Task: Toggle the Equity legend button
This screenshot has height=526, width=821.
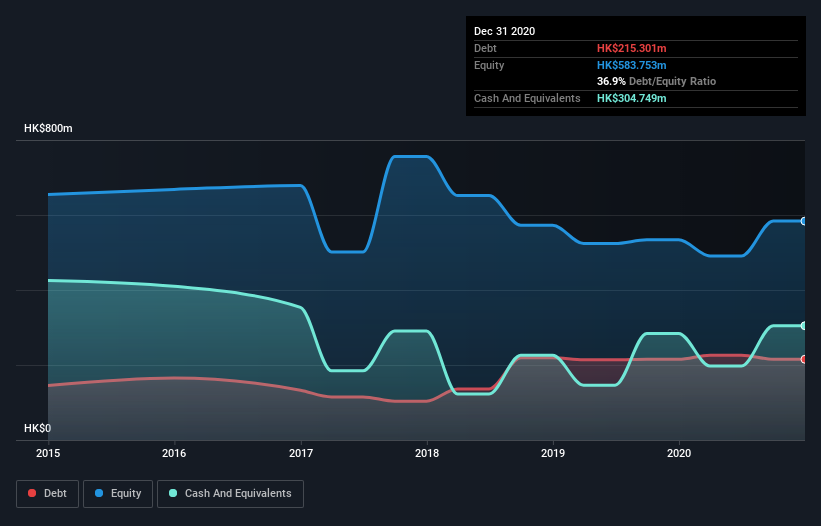Action: [x=118, y=494]
